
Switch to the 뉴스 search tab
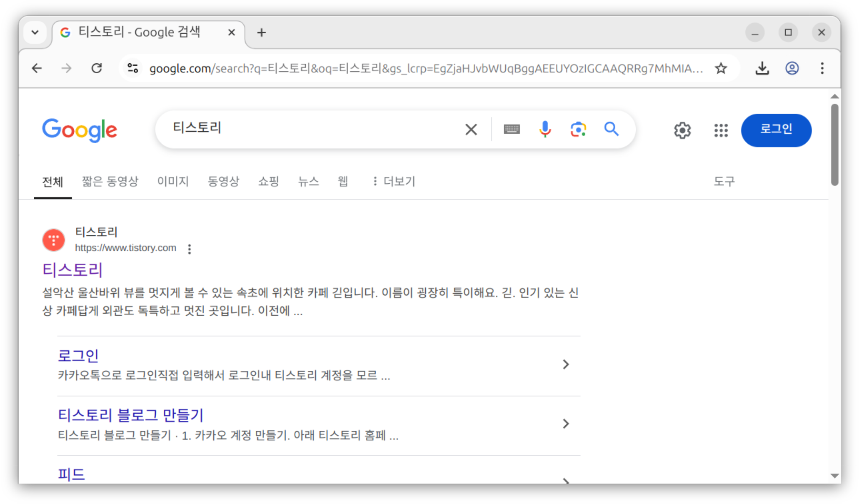(308, 181)
